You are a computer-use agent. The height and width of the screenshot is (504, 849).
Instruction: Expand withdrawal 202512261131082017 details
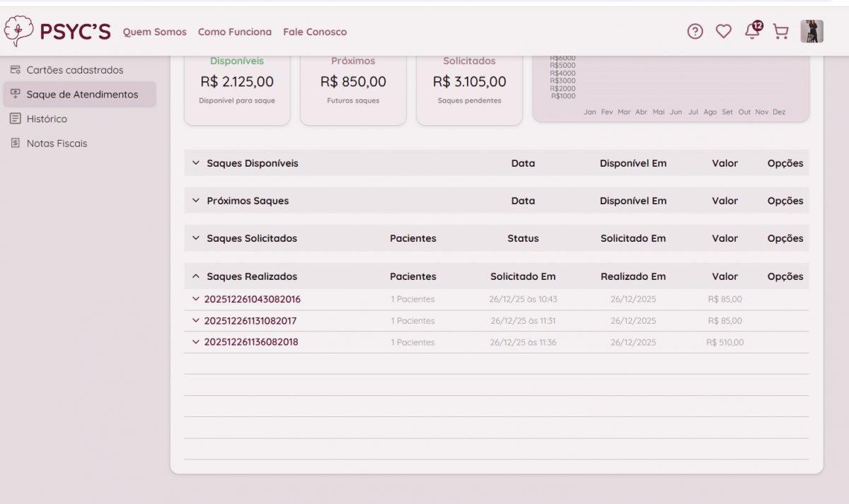click(x=196, y=321)
